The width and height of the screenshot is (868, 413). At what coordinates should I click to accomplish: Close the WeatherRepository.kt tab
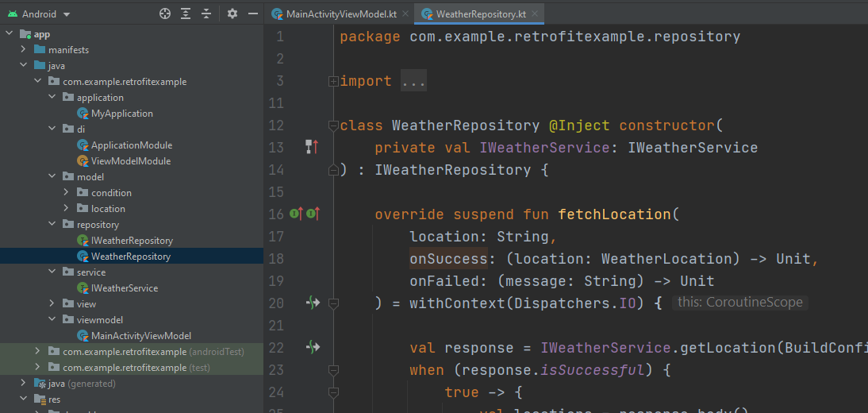535,14
